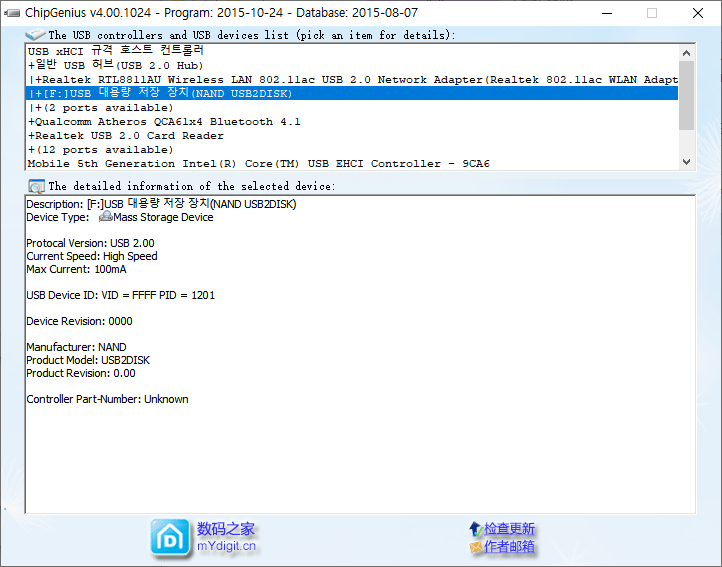
Task: Click the device list scroll up arrow
Action: [x=687, y=53]
